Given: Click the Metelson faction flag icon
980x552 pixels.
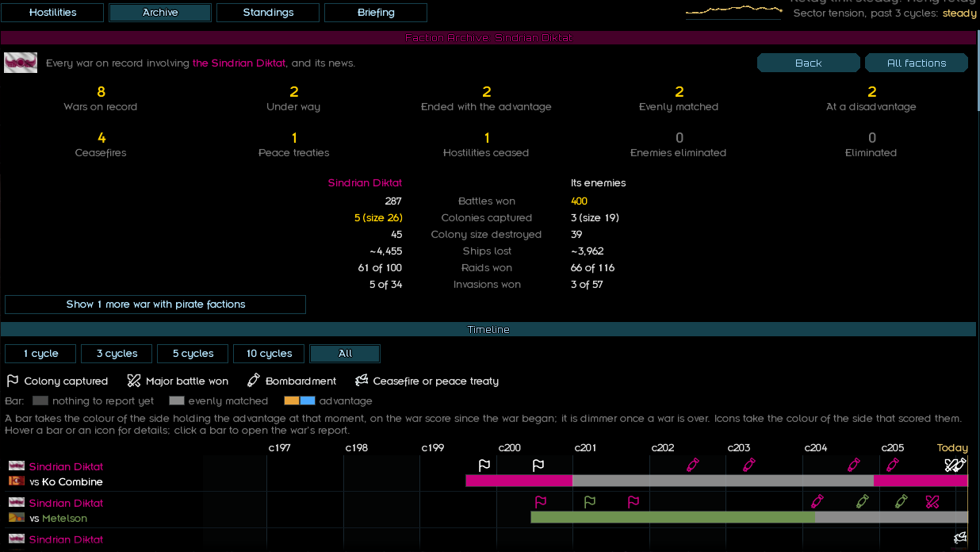Looking at the screenshot, I should pyautogui.click(x=17, y=518).
